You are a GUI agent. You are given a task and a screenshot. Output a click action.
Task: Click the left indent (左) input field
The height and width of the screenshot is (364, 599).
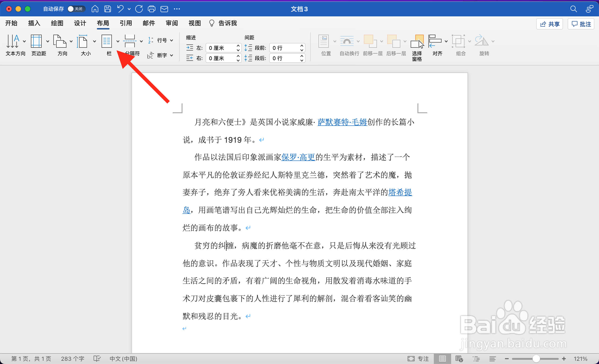[223, 48]
